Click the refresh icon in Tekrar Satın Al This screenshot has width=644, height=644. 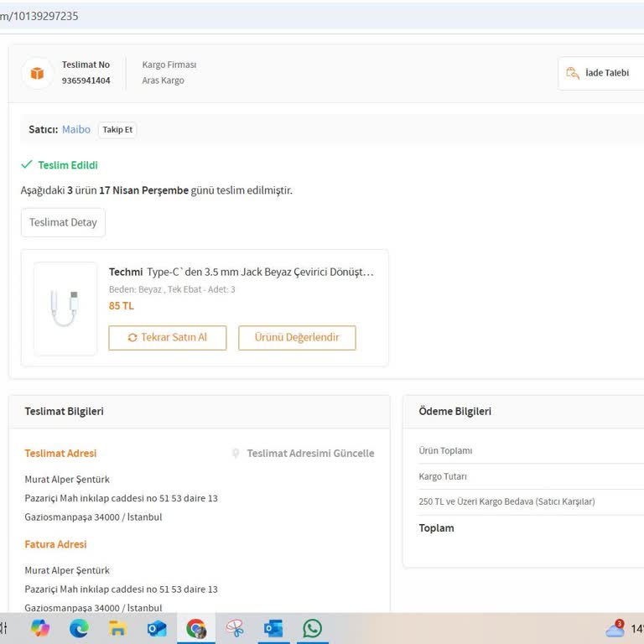click(x=132, y=338)
